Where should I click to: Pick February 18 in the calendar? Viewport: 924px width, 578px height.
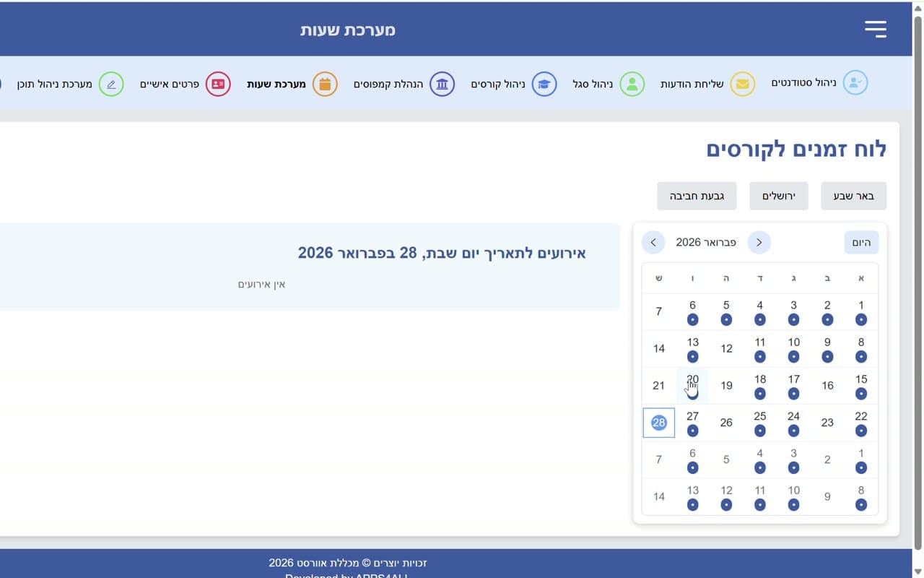pyautogui.click(x=760, y=386)
